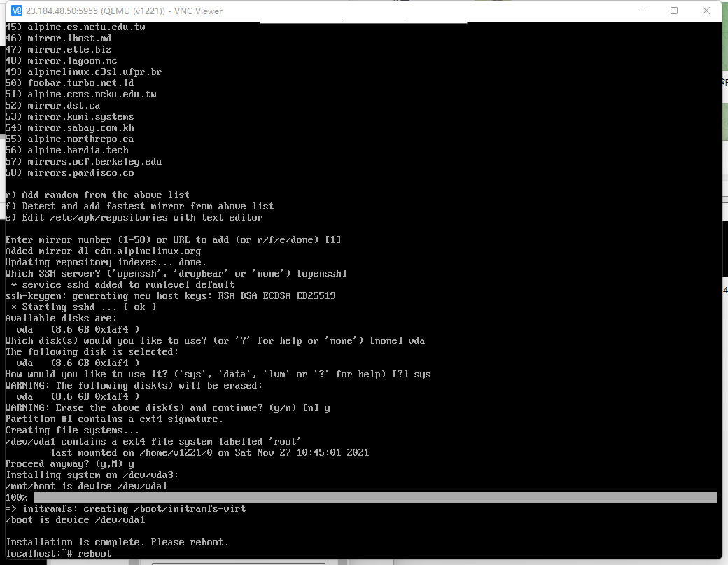
Task: Click 'service sshd added to runlevel default' line
Action: coord(122,284)
